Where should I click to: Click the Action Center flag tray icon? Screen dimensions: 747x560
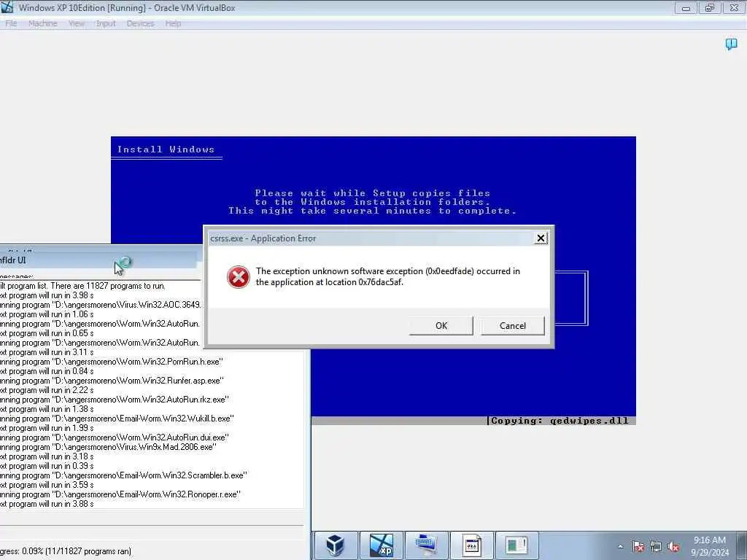tap(638, 547)
